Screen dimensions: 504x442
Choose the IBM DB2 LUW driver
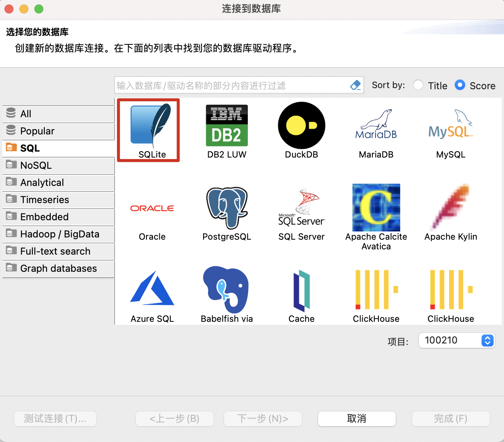point(227,125)
